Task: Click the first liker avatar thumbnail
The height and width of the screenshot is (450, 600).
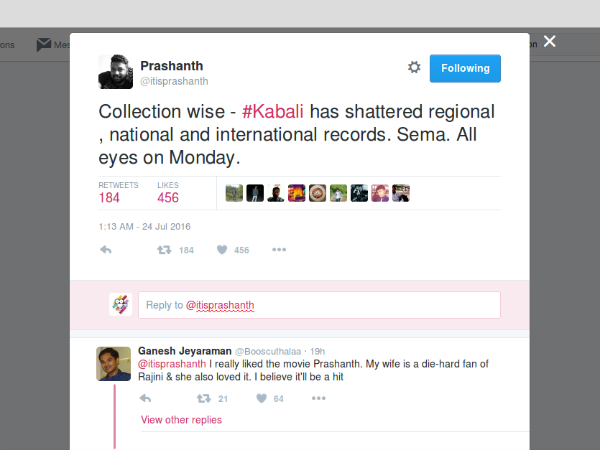Action: point(235,193)
